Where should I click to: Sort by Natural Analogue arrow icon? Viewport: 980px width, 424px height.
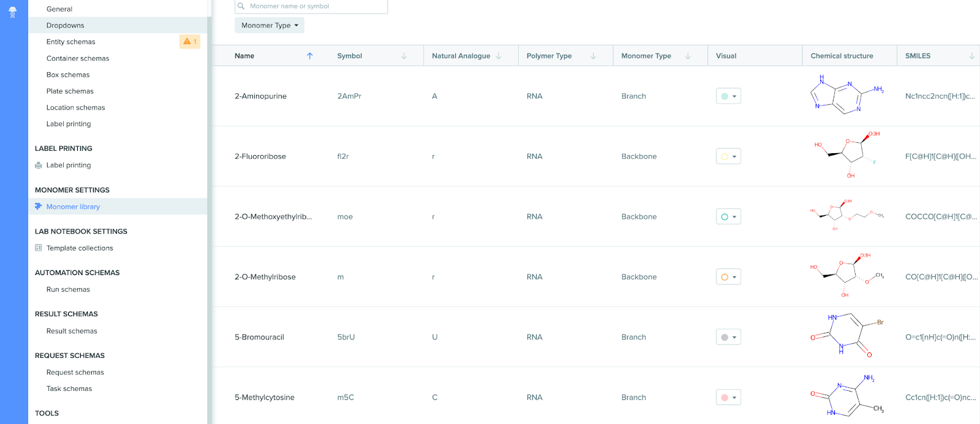coord(499,56)
